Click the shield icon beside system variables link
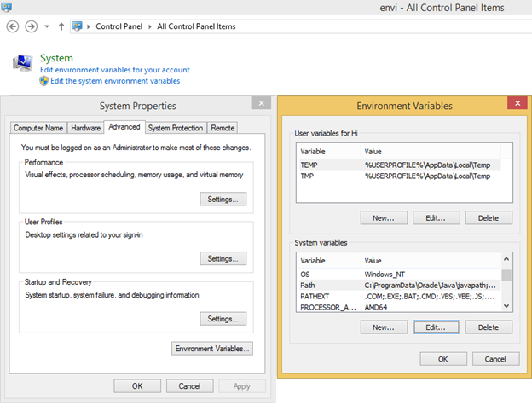 44,81
